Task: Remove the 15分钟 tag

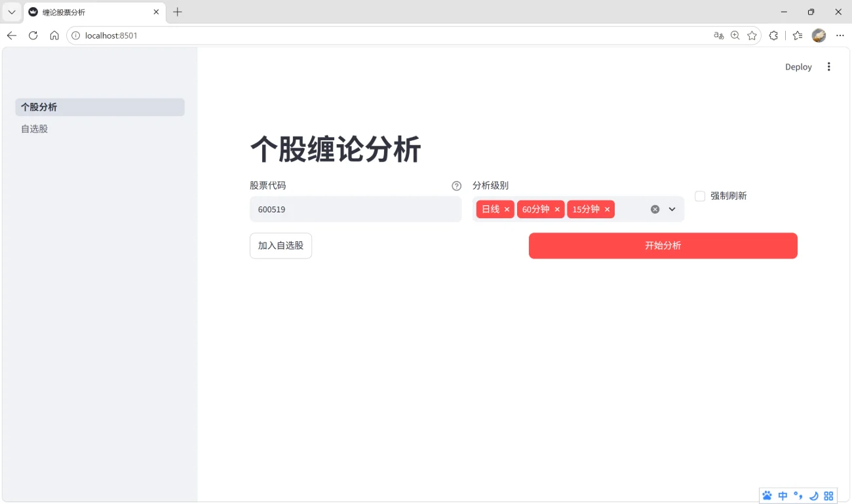Action: [607, 209]
